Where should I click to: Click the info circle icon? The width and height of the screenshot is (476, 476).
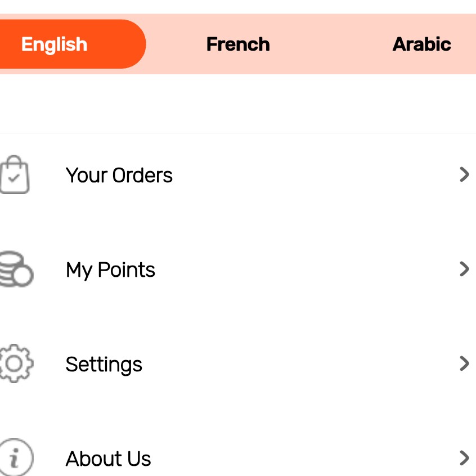pyautogui.click(x=15, y=458)
